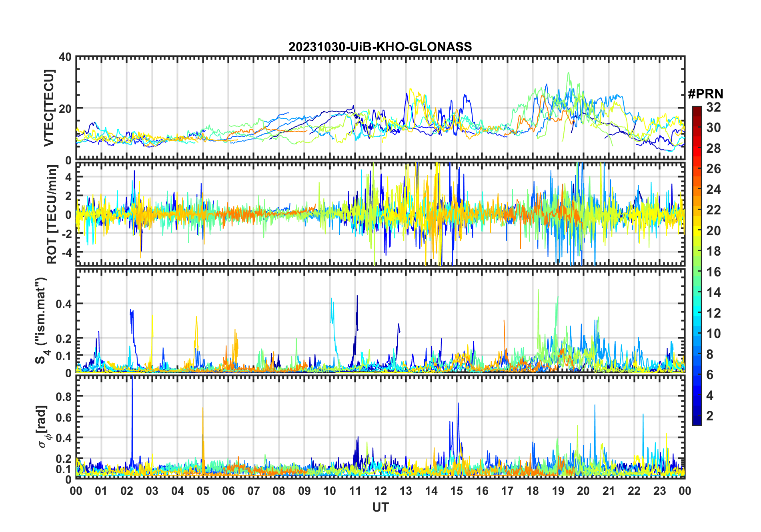Image resolution: width=761 pixels, height=532 pixels.
Task: Click x-axis hour label 17
Action: pos(507,491)
